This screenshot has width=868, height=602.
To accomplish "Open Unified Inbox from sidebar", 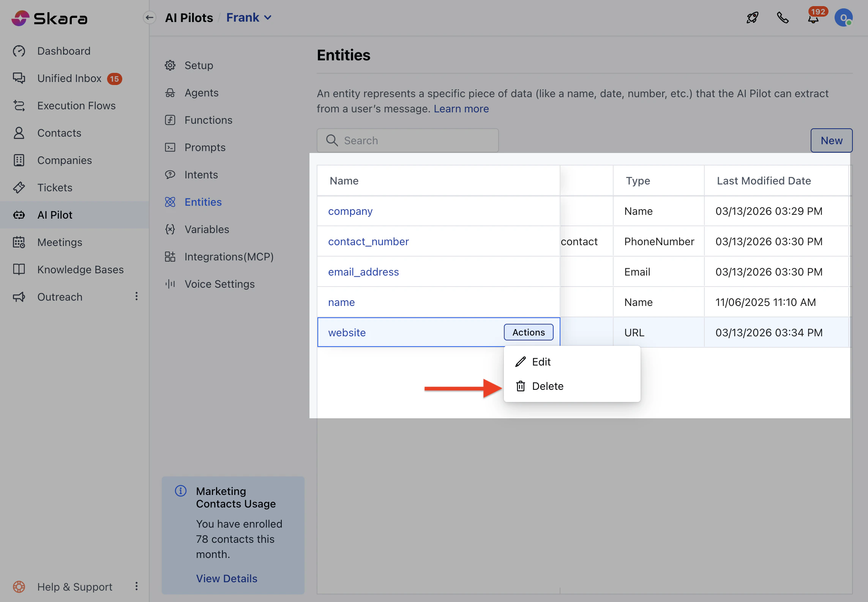I will point(69,78).
